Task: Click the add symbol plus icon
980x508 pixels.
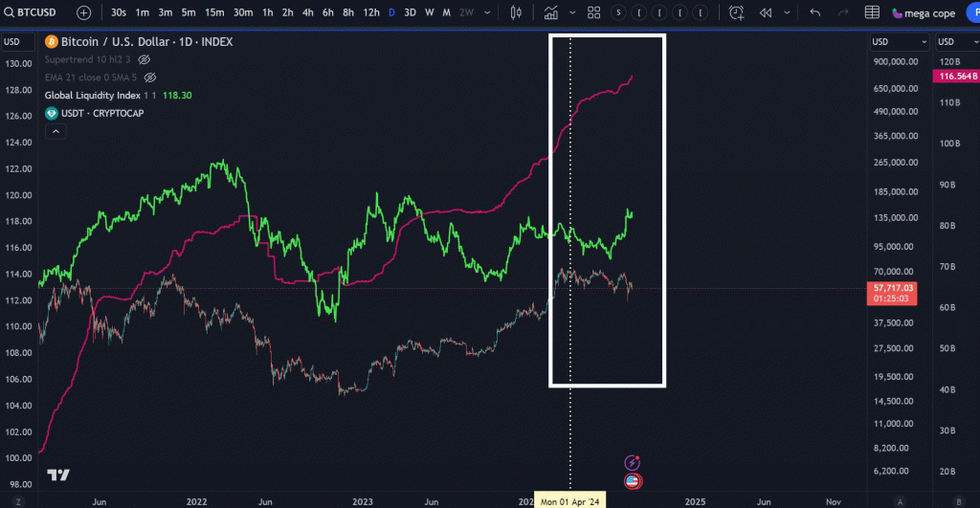Action: tap(84, 12)
